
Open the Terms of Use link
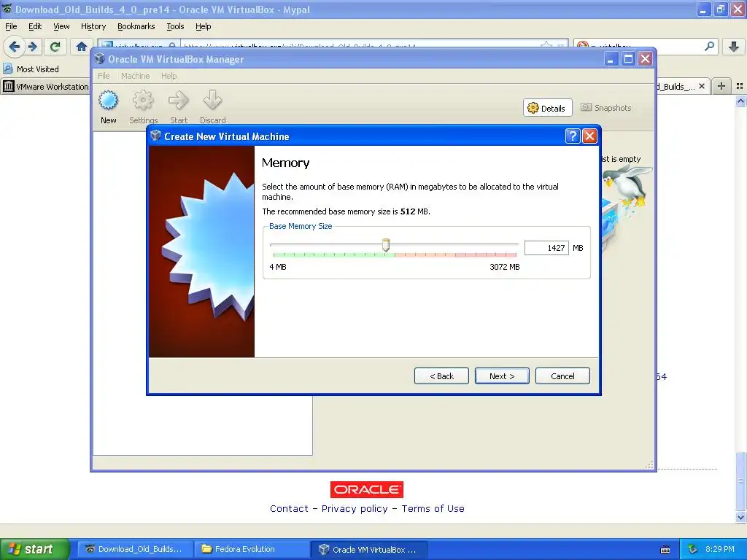[433, 508]
